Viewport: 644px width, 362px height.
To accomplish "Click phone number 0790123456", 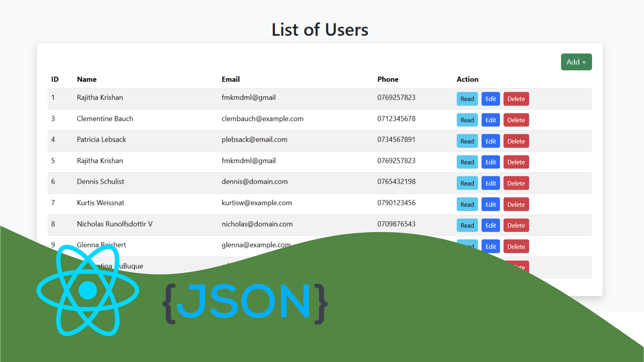I will point(396,203).
